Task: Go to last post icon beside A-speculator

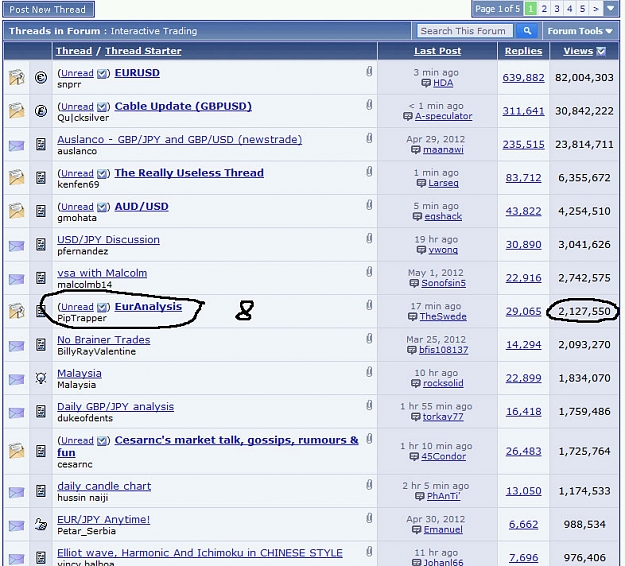Action: pos(407,116)
